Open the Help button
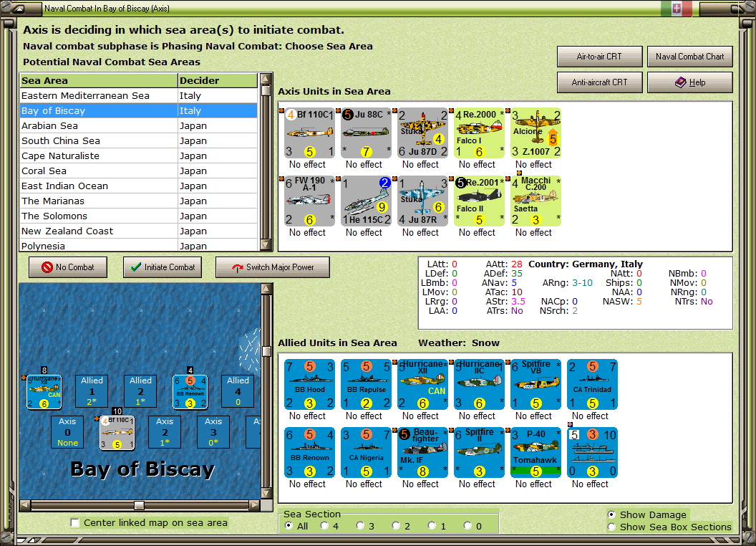 [x=690, y=82]
